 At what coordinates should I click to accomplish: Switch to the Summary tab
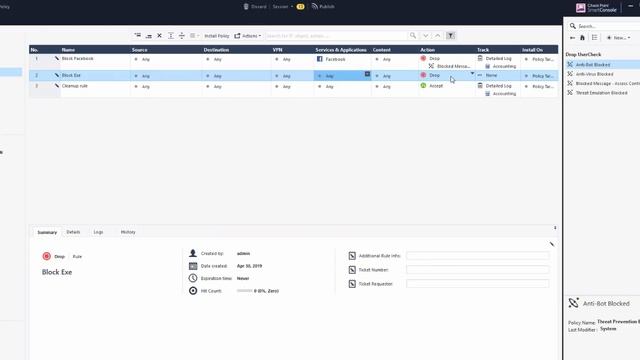click(47, 232)
